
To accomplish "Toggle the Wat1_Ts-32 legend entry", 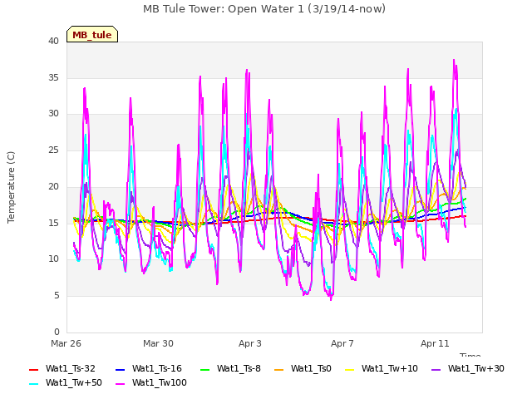I will pyautogui.click(x=62, y=369).
